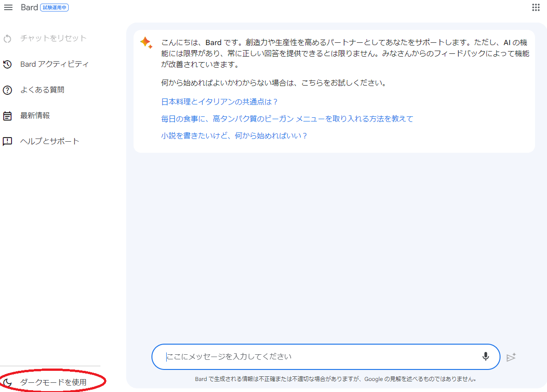Click the 試験運用中 badge beside Bard
The width and height of the screenshot is (547, 392).
pos(54,7)
